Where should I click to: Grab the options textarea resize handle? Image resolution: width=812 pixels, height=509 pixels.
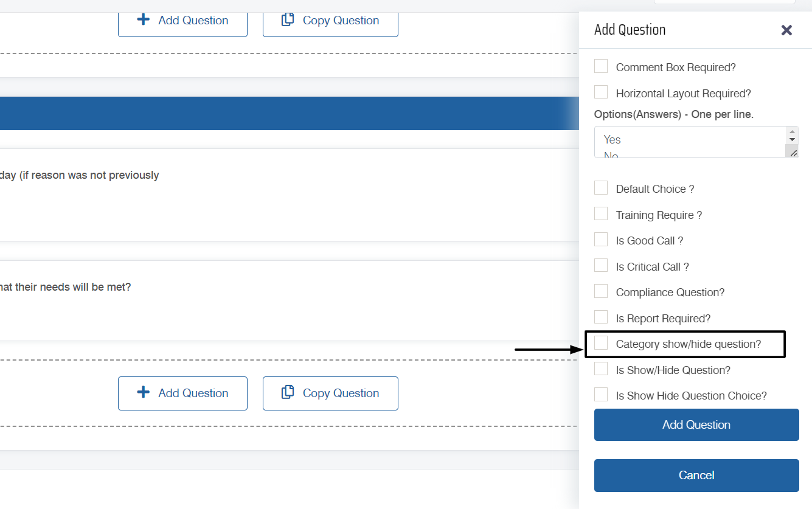(x=793, y=153)
